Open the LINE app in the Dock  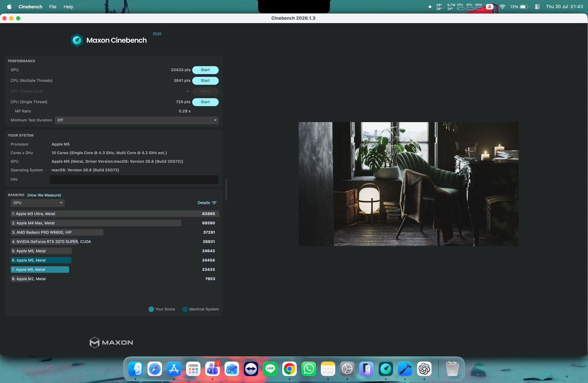[270, 369]
